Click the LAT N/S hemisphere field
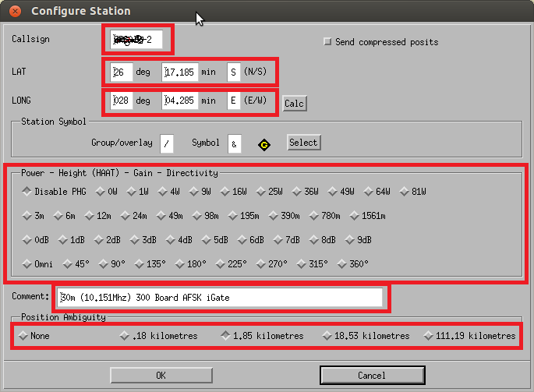Image resolution: width=534 pixels, height=392 pixels. tap(234, 72)
